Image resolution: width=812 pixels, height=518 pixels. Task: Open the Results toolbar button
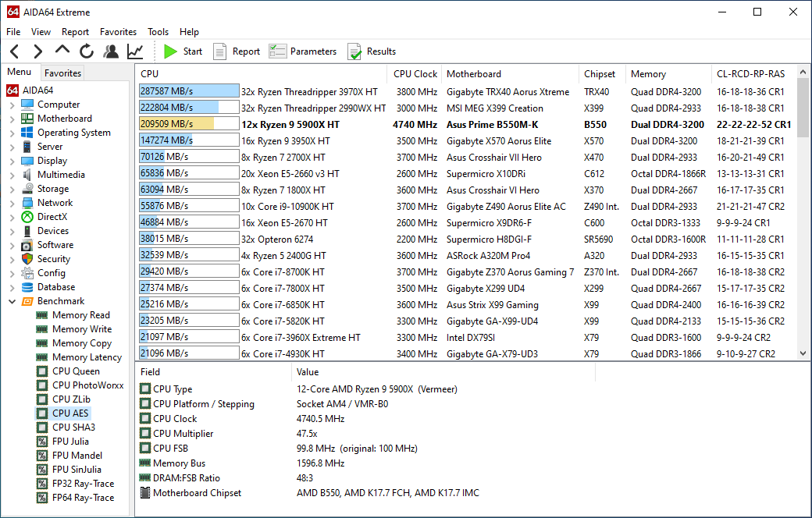372,51
